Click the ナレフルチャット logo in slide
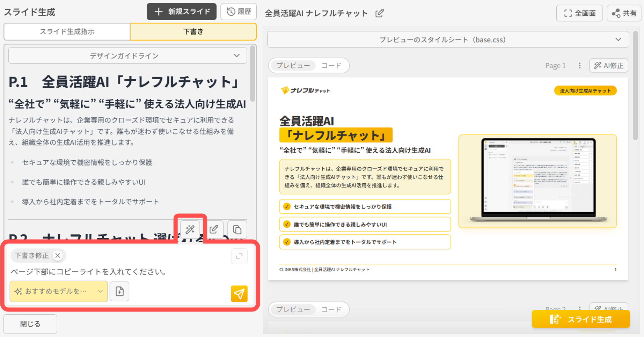644x337 pixels. 305,90
